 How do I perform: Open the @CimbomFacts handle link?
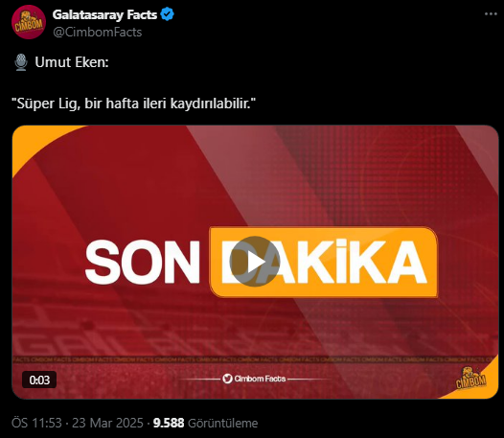coord(97,33)
